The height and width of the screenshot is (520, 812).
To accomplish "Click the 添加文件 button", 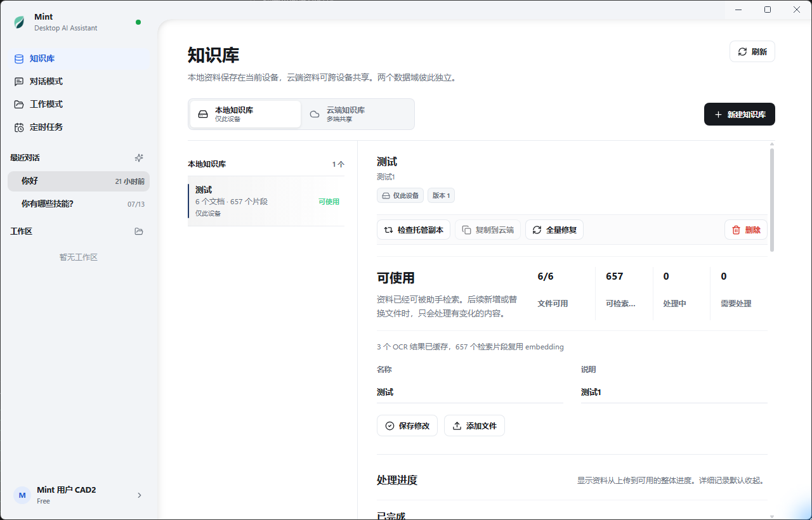I will pos(475,426).
